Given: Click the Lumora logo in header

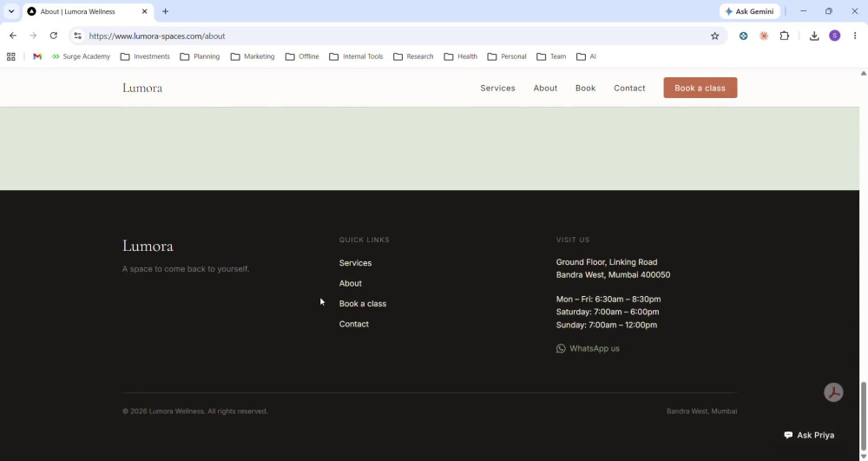Looking at the screenshot, I should [x=142, y=88].
